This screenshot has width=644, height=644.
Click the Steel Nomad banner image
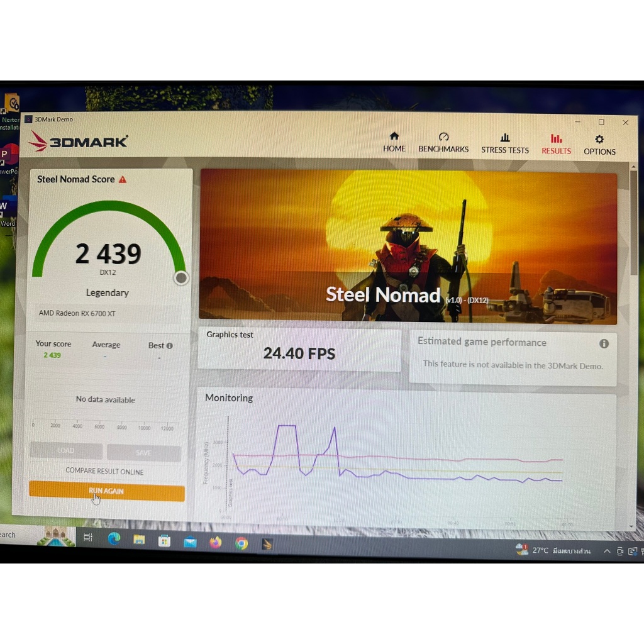tap(408, 247)
